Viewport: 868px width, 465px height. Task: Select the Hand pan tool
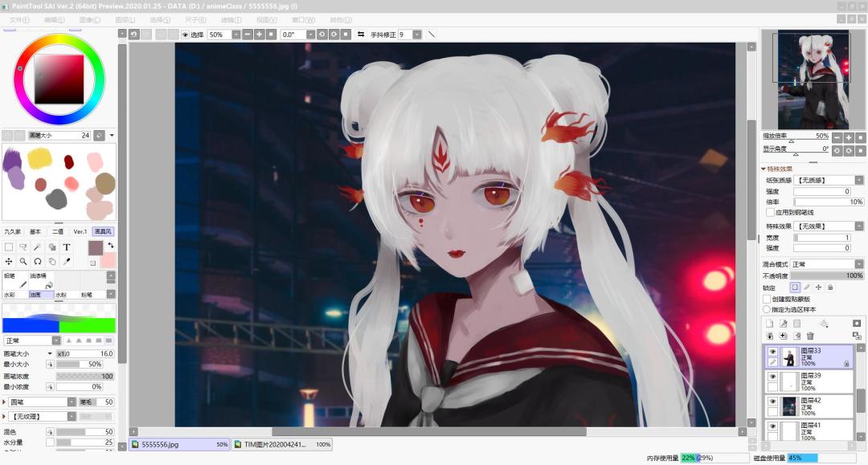pos(52,262)
